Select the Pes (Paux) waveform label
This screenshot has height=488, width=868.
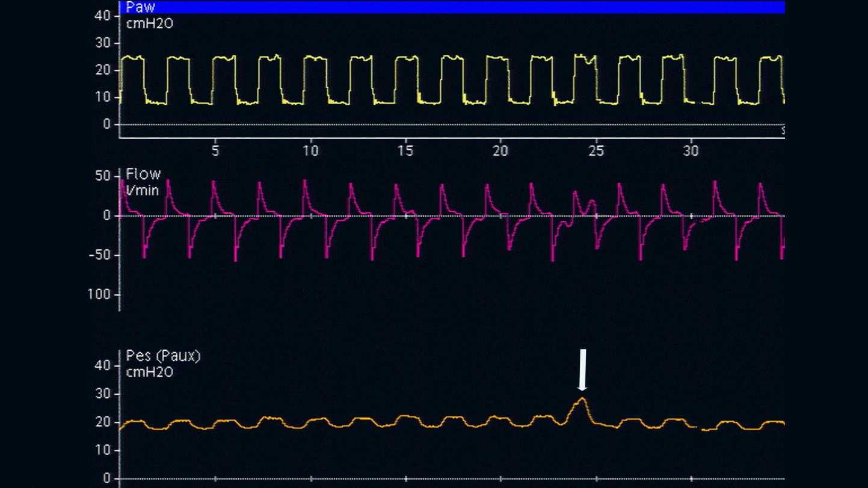click(163, 356)
